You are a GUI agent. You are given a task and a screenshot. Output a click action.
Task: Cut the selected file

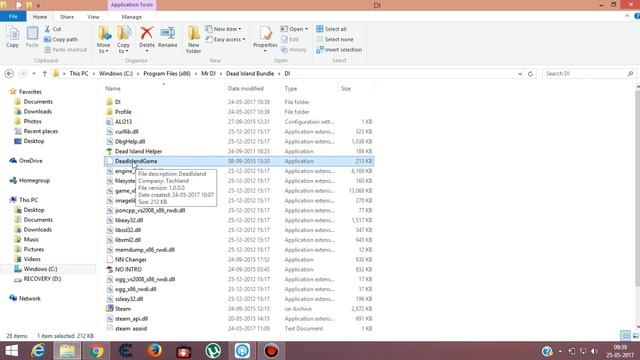click(x=53, y=29)
